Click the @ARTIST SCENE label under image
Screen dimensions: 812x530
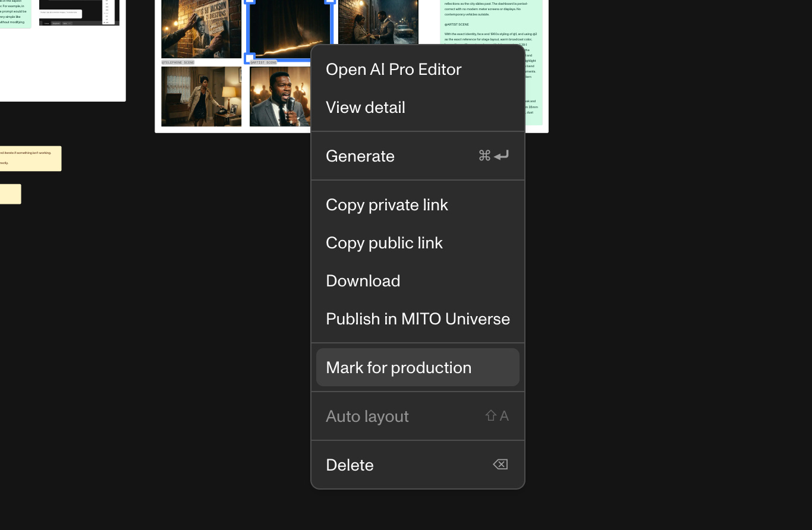pos(263,62)
